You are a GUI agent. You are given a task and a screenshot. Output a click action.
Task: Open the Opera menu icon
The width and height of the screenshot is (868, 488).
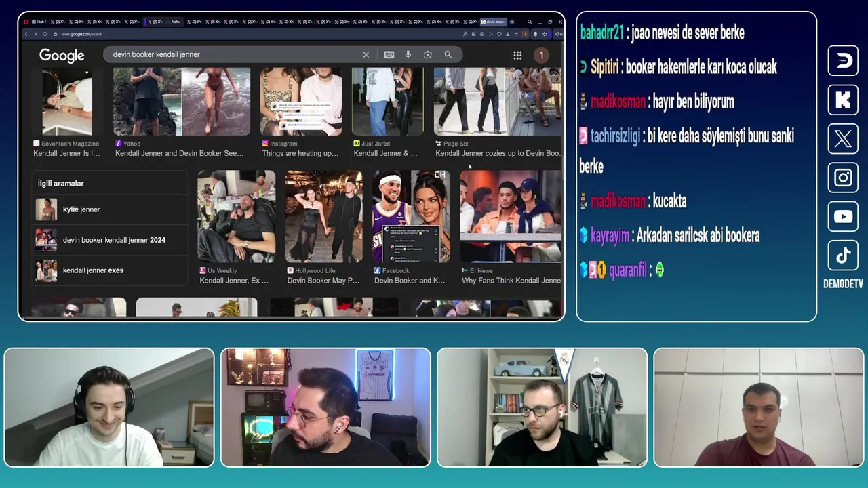26,22
